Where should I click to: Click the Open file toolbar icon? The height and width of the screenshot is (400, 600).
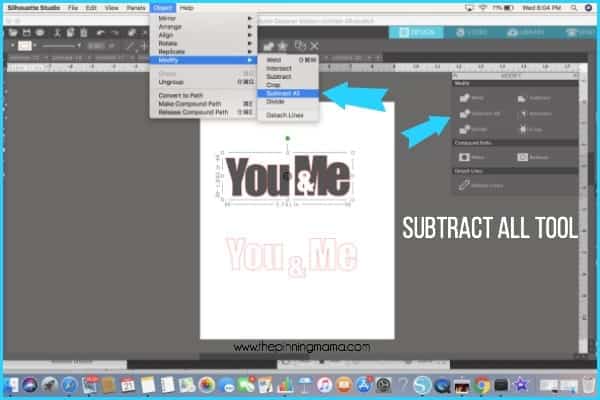point(12,33)
